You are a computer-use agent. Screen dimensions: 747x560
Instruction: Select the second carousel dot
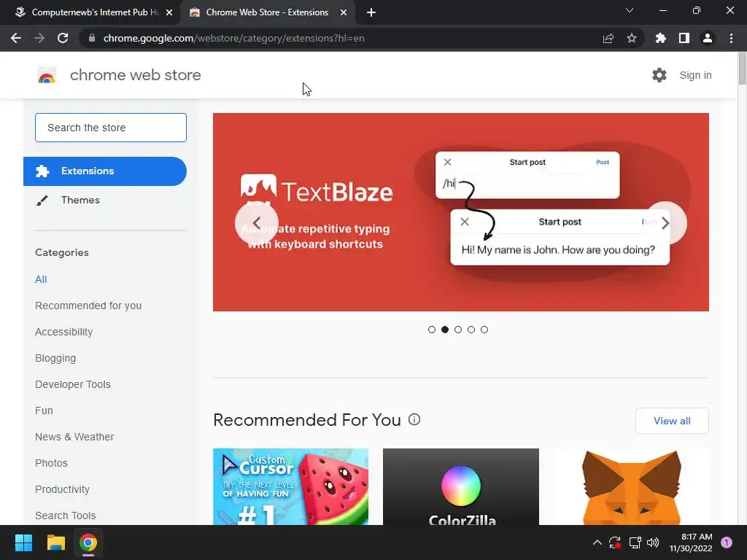coord(445,330)
